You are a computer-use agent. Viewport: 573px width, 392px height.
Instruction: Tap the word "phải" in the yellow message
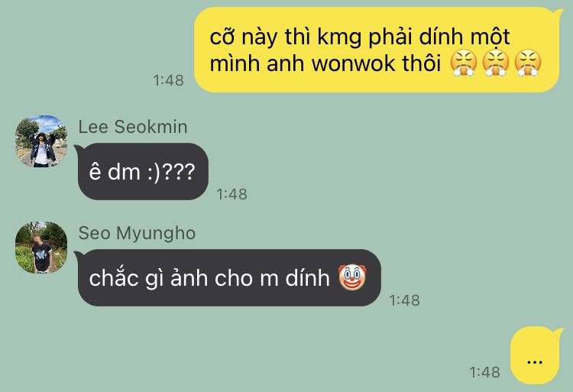tap(390, 37)
